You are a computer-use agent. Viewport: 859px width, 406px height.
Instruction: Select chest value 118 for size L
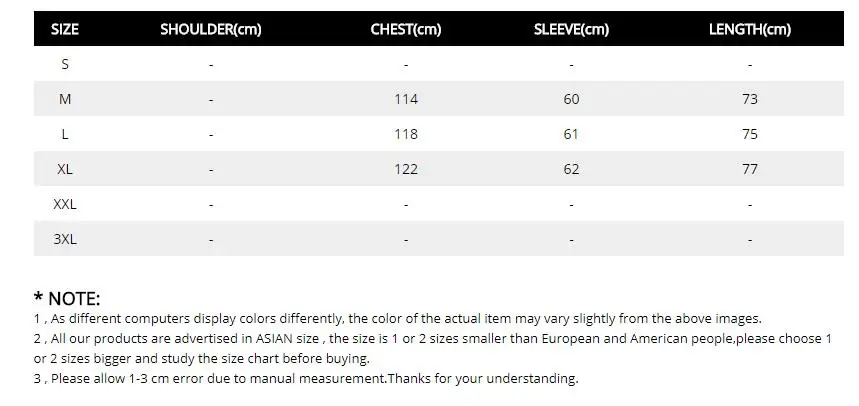pos(406,134)
